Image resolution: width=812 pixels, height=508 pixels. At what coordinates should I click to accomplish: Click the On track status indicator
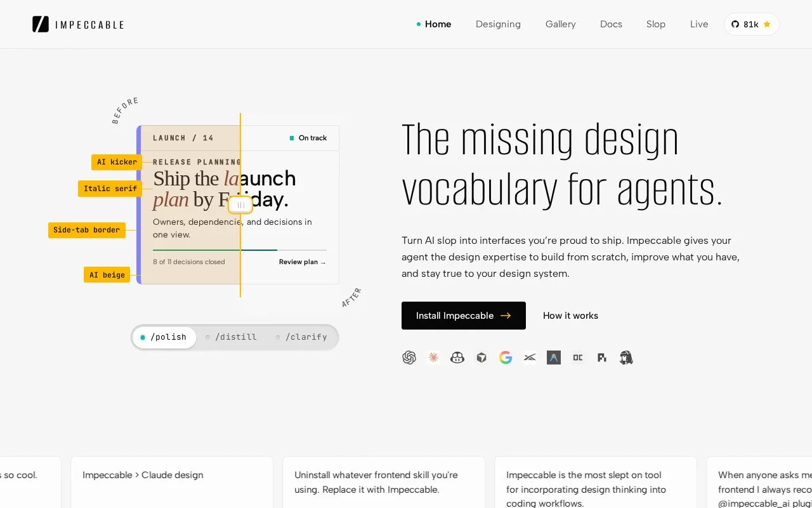point(308,138)
